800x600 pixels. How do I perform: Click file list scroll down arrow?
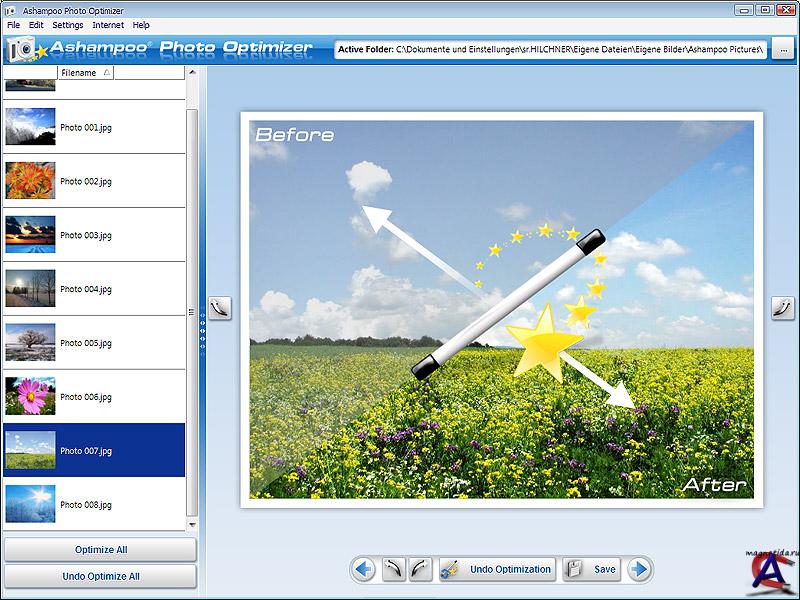(192, 524)
